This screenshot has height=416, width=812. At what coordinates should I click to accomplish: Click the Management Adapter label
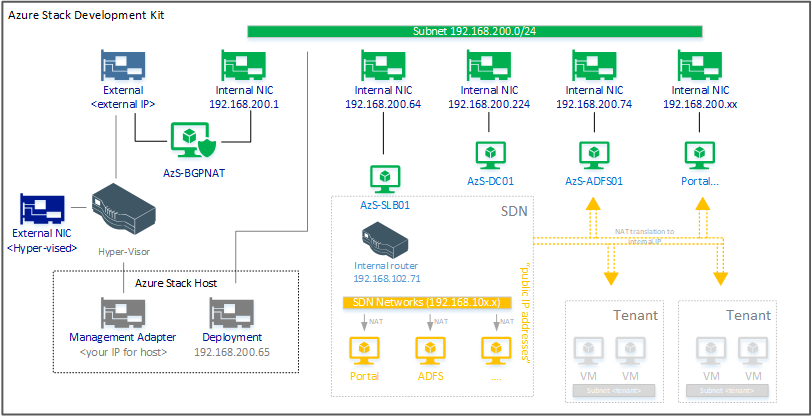tap(123, 337)
